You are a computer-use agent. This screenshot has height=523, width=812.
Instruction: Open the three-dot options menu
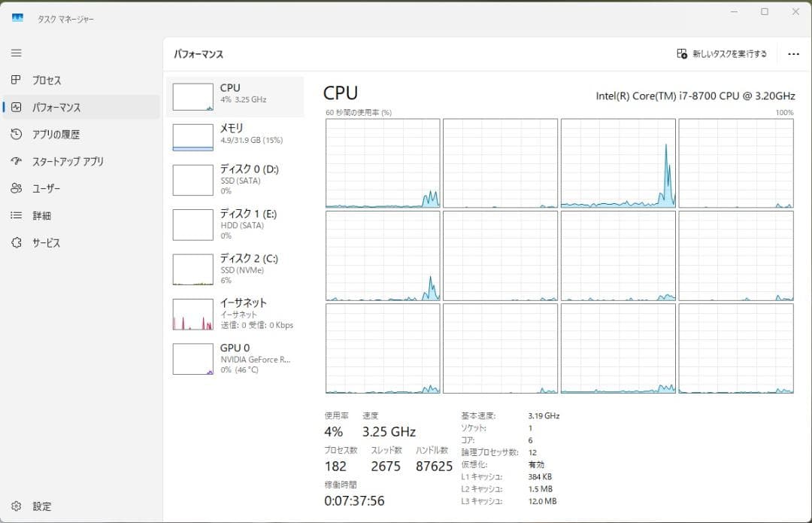[x=793, y=53]
